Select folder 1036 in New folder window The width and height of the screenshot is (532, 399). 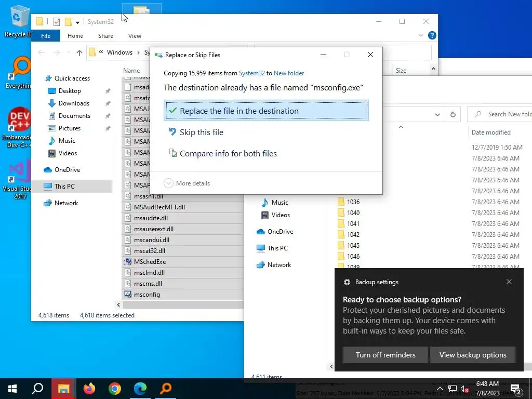(353, 202)
